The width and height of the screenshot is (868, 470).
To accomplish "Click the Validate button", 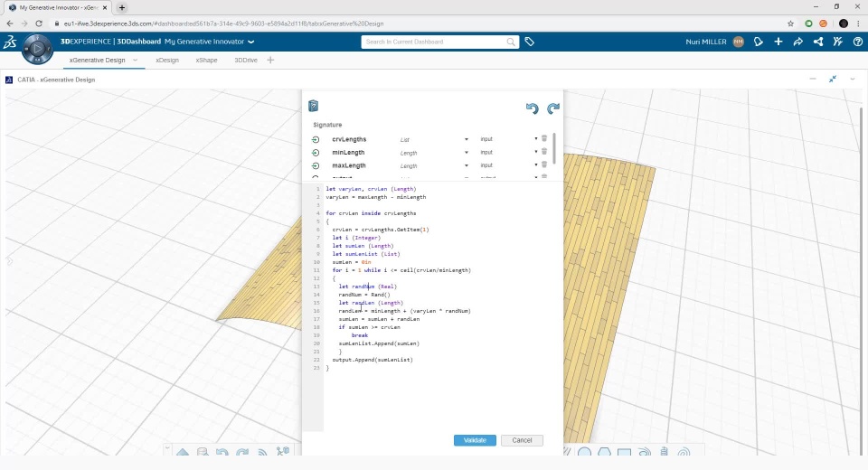I will 475,440.
